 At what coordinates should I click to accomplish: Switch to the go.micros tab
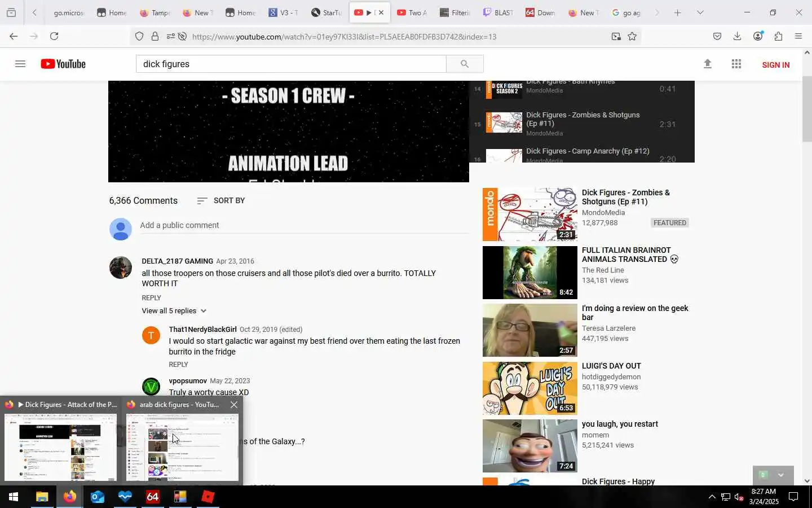(68, 12)
